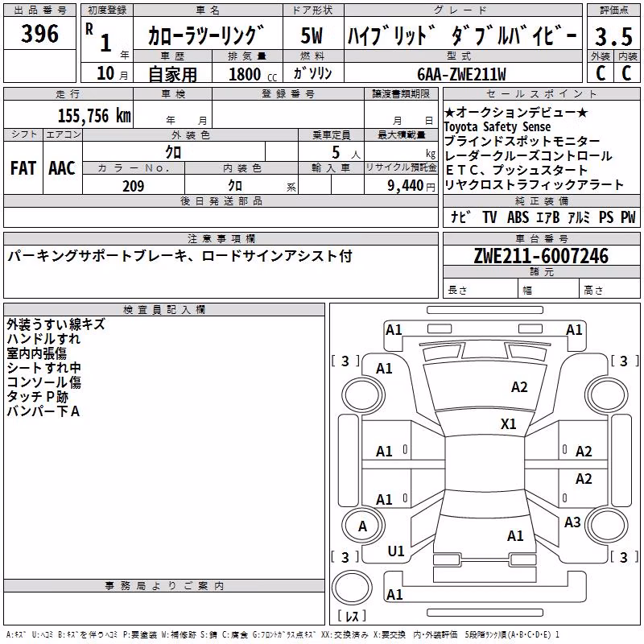Select the lot number 396

(39, 34)
